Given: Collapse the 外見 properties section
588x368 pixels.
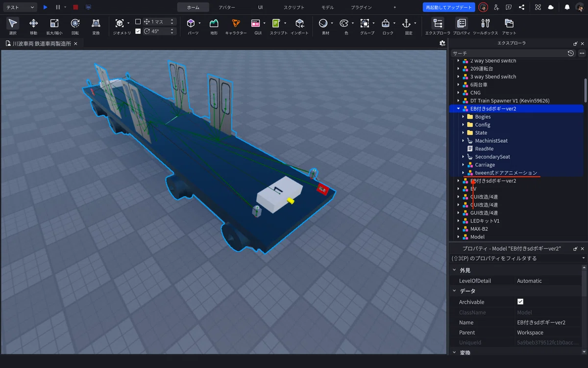Looking at the screenshot, I should pyautogui.click(x=454, y=270).
